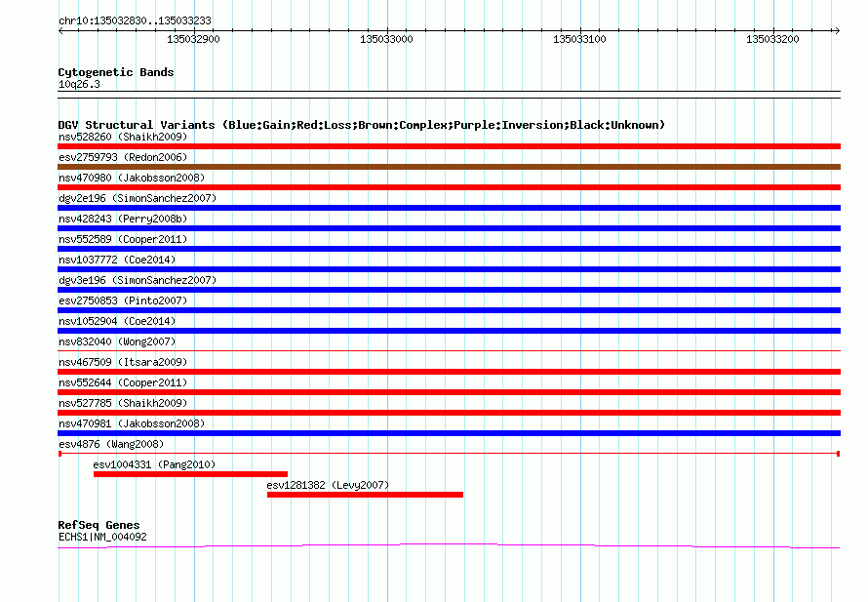Click dgv3e196 (SimonSanchez2007) label
This screenshot has width=868, height=602.
coord(138,280)
